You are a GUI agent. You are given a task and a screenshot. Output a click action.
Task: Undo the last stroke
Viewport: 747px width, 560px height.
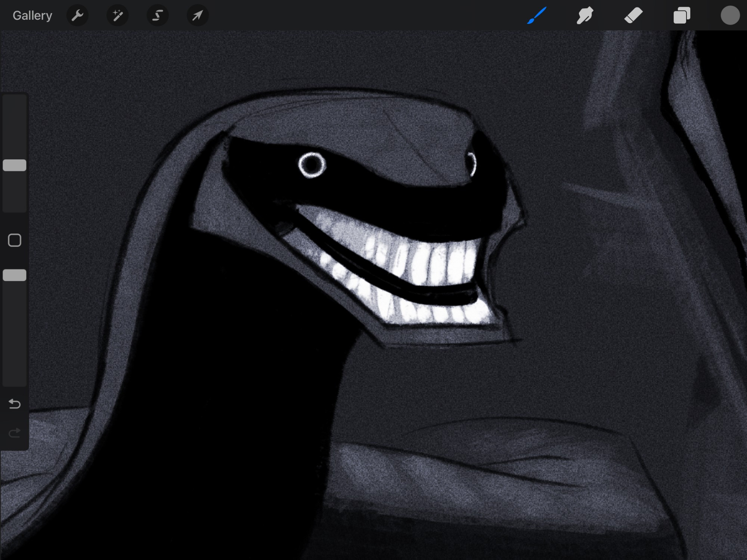click(15, 404)
